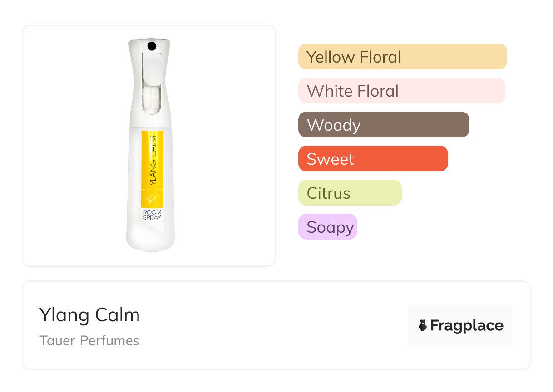
Task: Click the ROOM SPRAY text on the bottle
Action: pyautogui.click(x=152, y=215)
